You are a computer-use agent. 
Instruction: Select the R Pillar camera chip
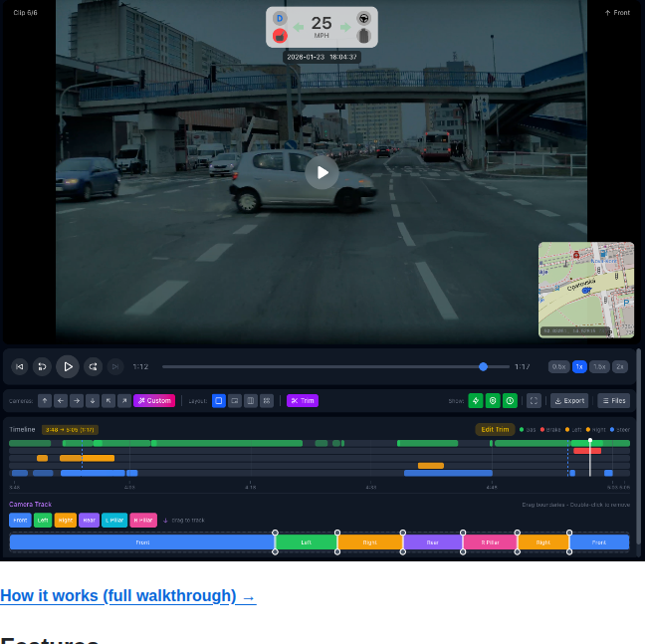[143, 521]
